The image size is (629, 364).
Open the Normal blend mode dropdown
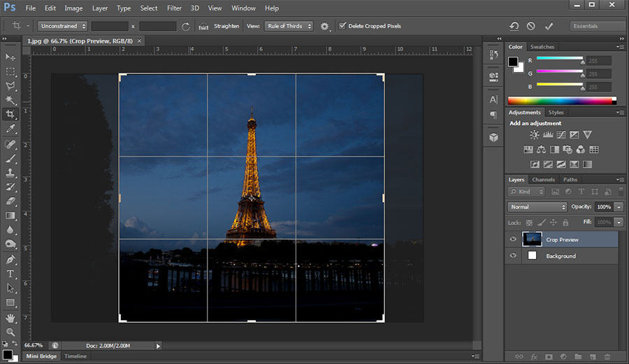pos(537,207)
